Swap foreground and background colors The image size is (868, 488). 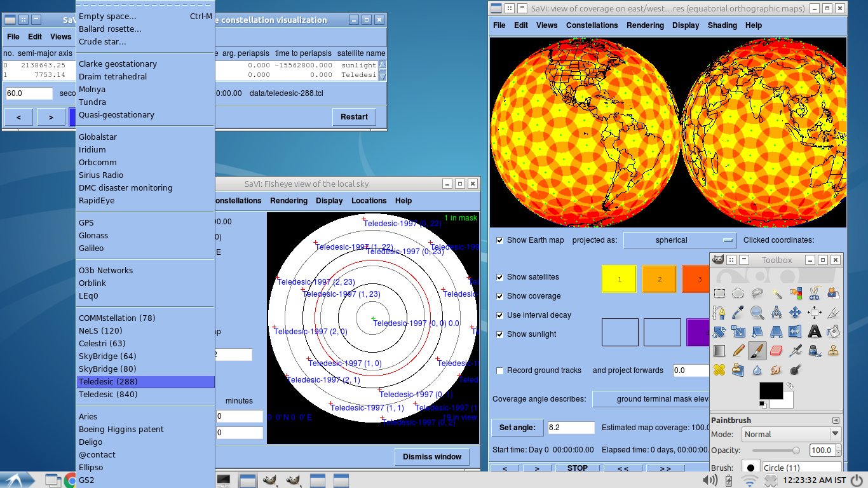pos(789,386)
